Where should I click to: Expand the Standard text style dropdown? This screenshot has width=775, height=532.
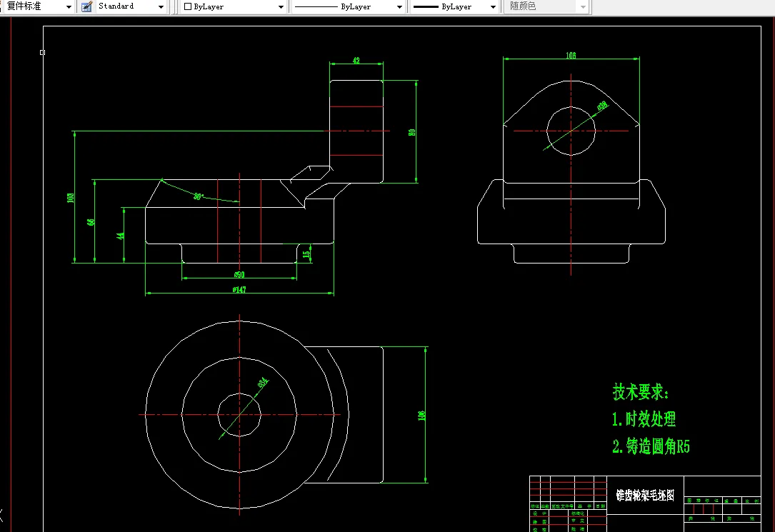(161, 7)
